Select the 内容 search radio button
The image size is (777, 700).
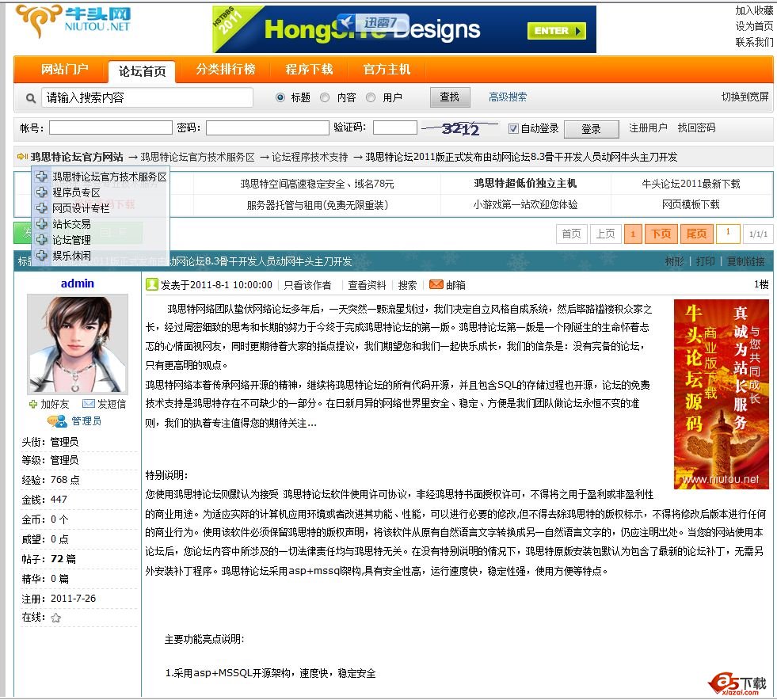325,97
